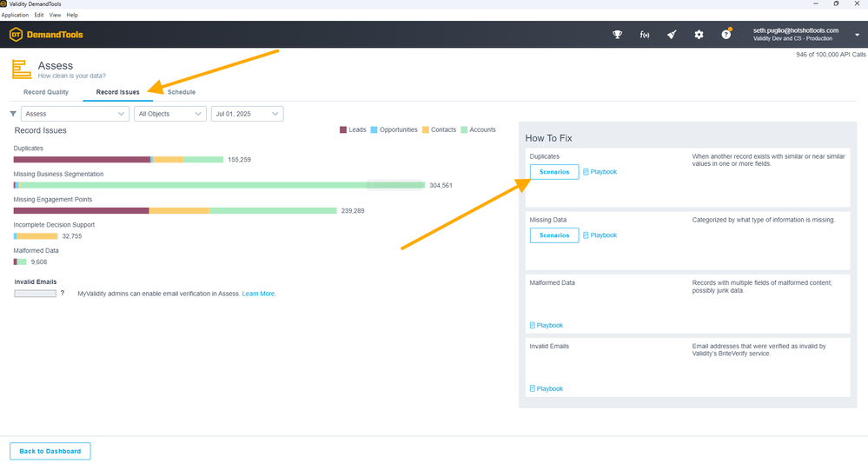This screenshot has height=463, width=868.
Task: Open the Edit menu
Action: point(39,15)
